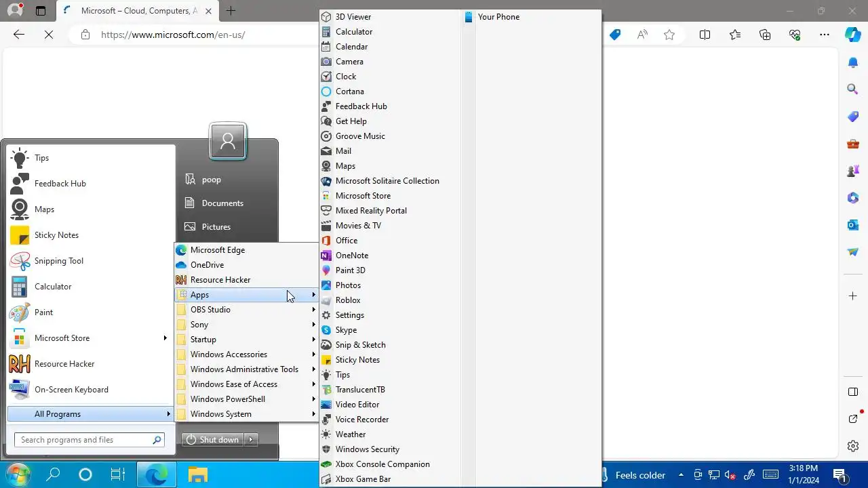Viewport: 868px width, 488px height.
Task: Open 3D Viewer from the Apps list
Action: click(390, 17)
